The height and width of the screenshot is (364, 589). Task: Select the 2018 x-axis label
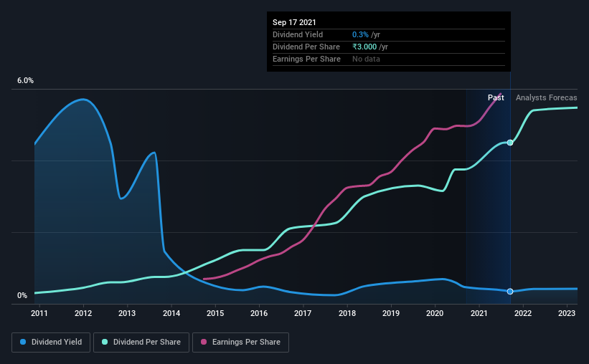[x=347, y=313]
